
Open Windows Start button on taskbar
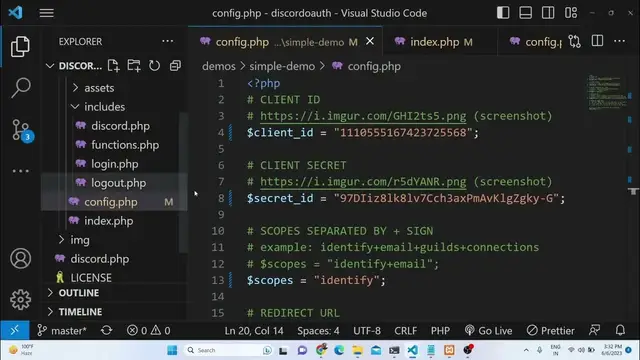172,350
